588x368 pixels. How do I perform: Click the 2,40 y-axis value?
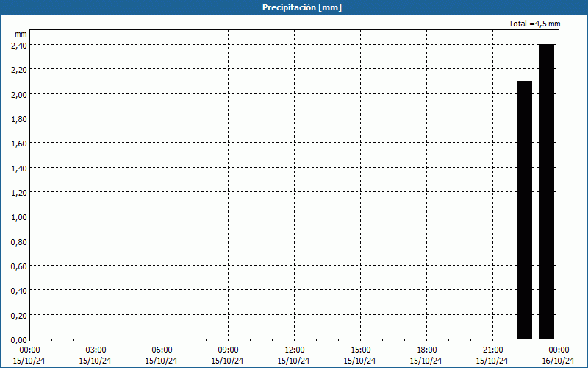pos(19,46)
